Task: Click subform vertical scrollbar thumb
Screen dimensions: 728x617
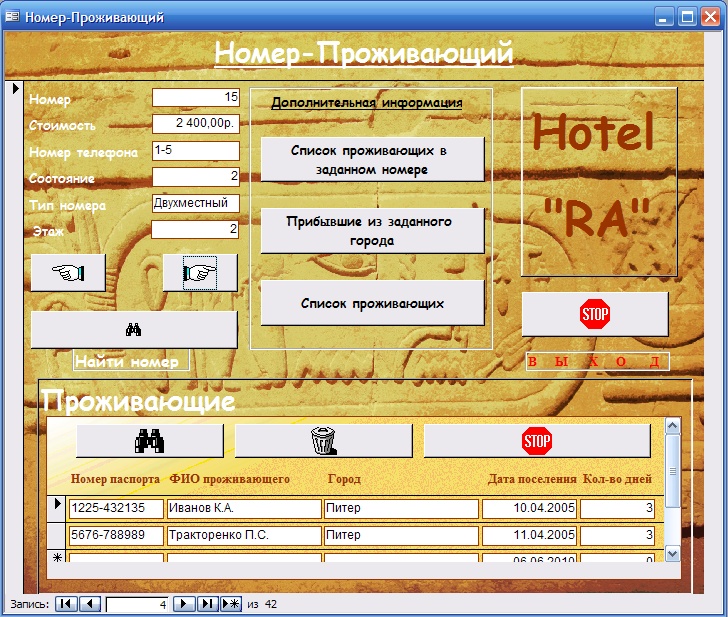Action: (x=672, y=471)
